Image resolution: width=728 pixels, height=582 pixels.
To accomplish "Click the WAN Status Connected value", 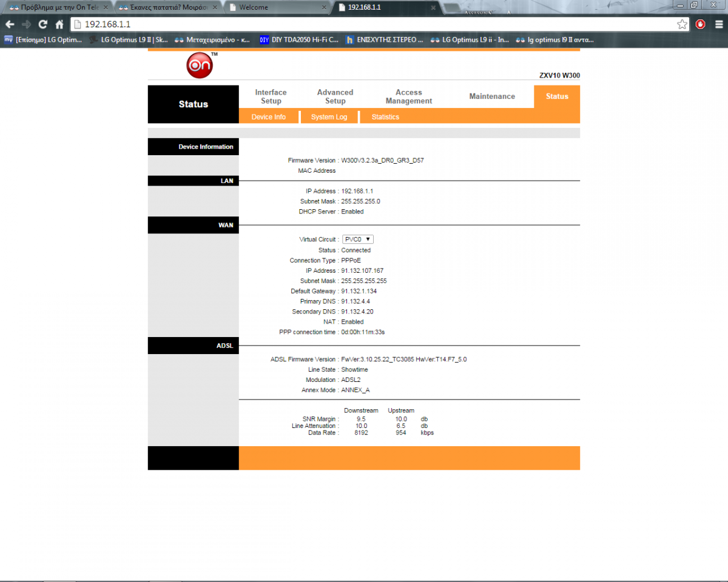I will [356, 250].
